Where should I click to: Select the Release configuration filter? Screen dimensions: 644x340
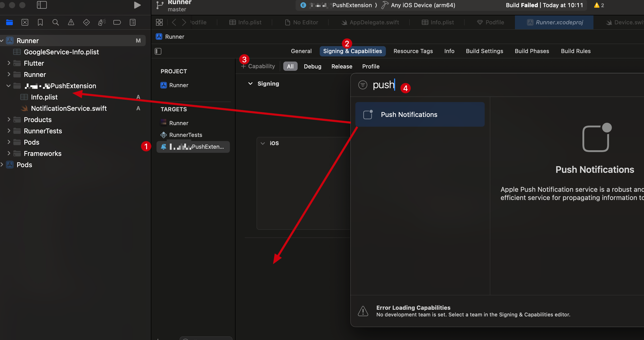tap(342, 66)
